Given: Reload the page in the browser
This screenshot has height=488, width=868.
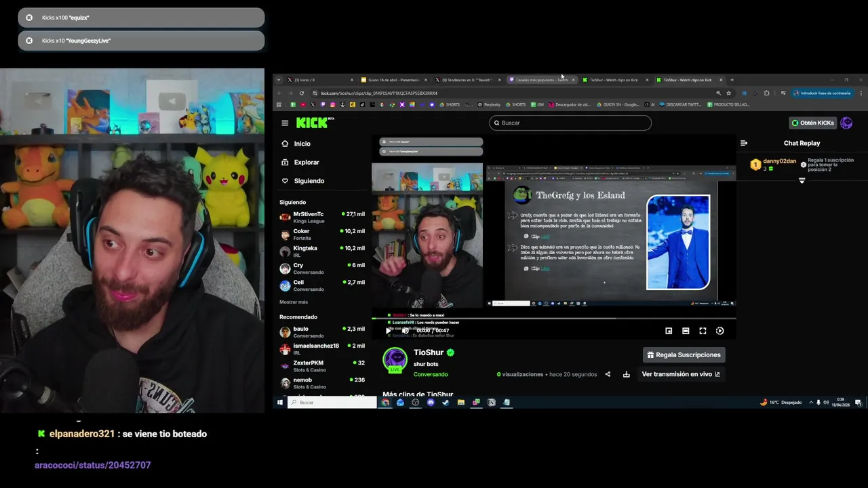Looking at the screenshot, I should 301,93.
